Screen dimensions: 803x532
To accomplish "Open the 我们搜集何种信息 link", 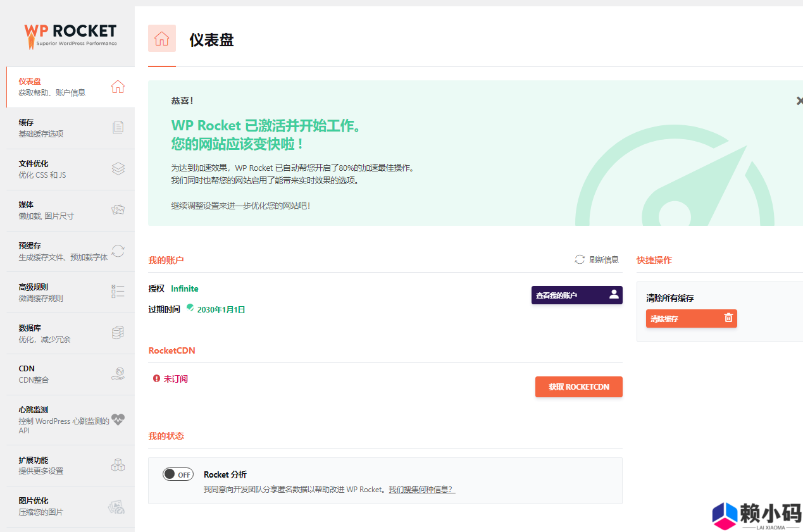I will coord(421,490).
